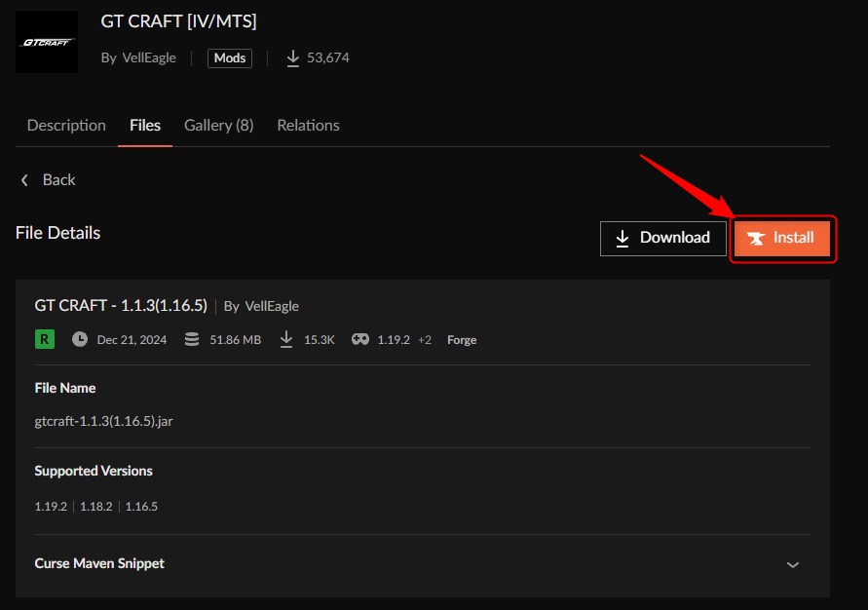The image size is (868, 610).
Task: Expand the Curse Maven Snippet chevron
Action: coord(793,564)
